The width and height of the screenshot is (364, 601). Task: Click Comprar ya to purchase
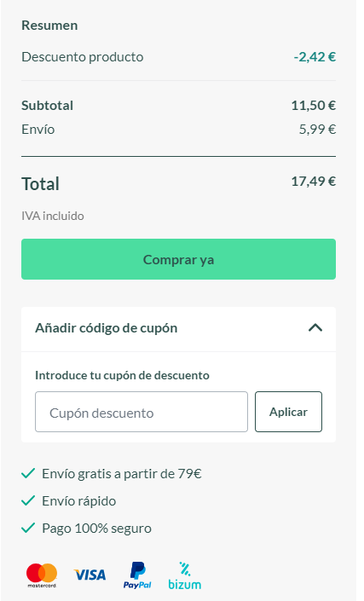pyautogui.click(x=178, y=259)
